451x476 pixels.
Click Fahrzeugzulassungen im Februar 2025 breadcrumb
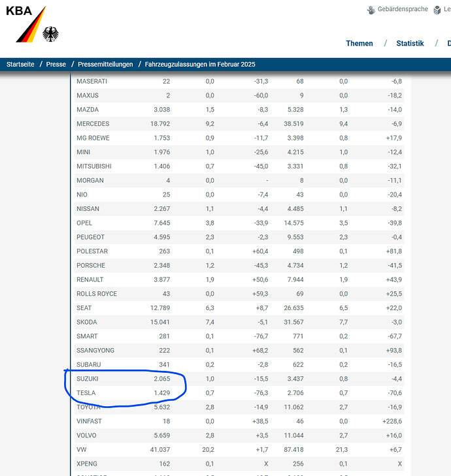coord(200,65)
